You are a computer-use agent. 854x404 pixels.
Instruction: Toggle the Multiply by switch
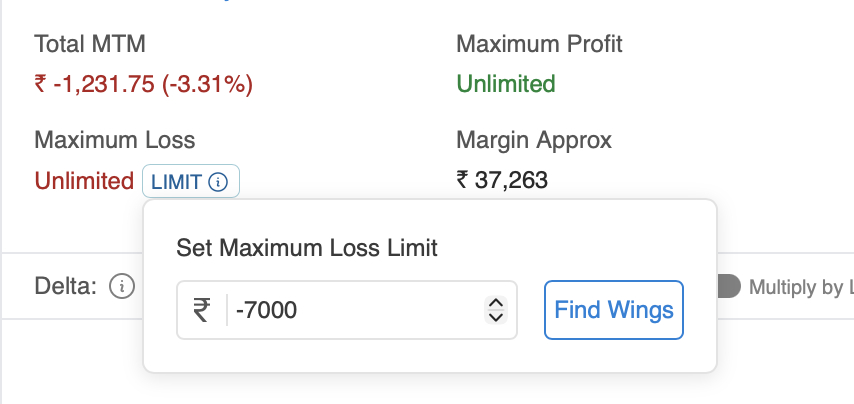(x=728, y=287)
